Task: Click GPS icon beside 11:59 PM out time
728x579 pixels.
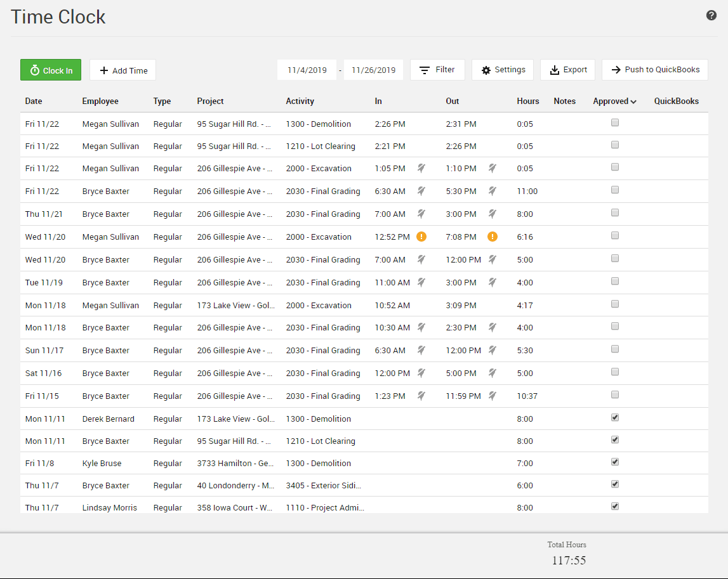Action: [492, 396]
